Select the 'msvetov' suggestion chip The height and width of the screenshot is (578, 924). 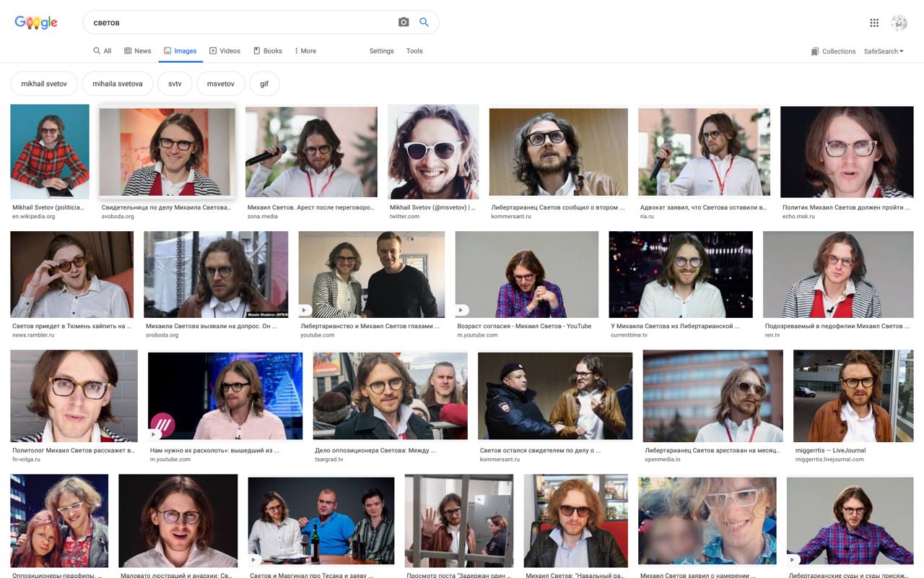[x=221, y=84]
